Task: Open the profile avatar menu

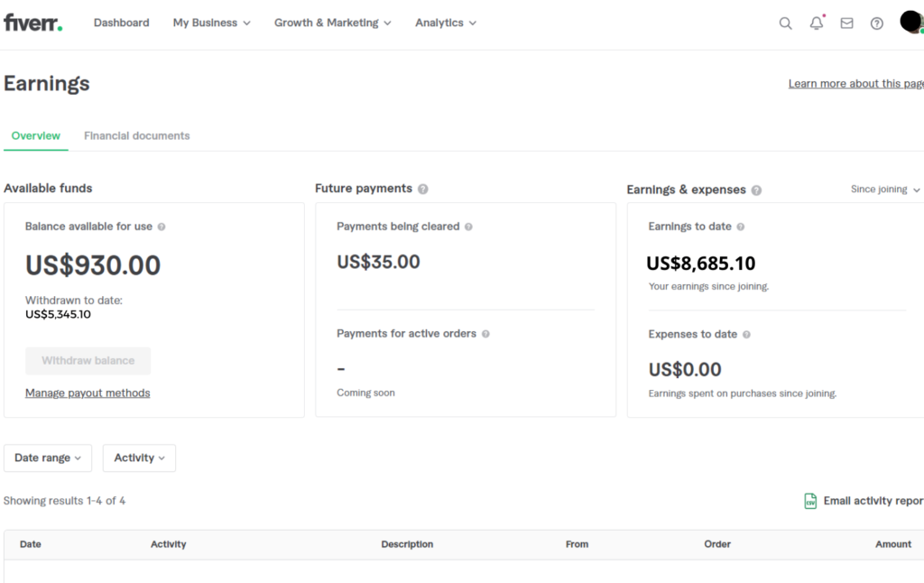Action: coord(910,23)
